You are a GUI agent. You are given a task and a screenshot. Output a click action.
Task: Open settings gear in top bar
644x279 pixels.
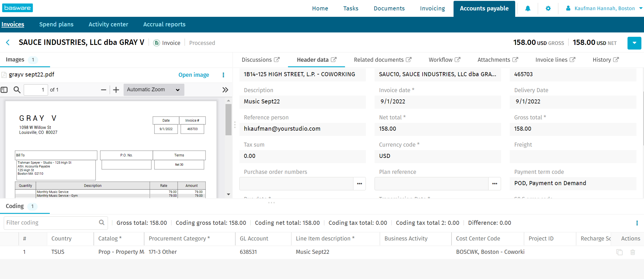click(548, 8)
